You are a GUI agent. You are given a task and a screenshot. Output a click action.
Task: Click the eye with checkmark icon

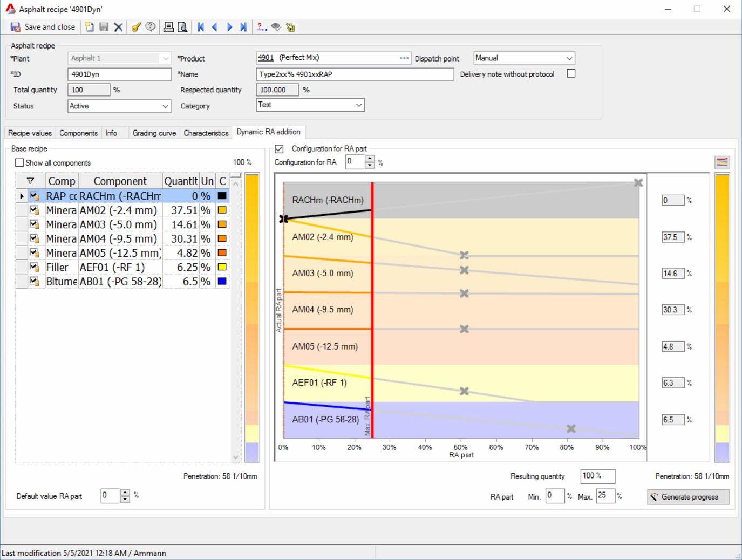(276, 27)
